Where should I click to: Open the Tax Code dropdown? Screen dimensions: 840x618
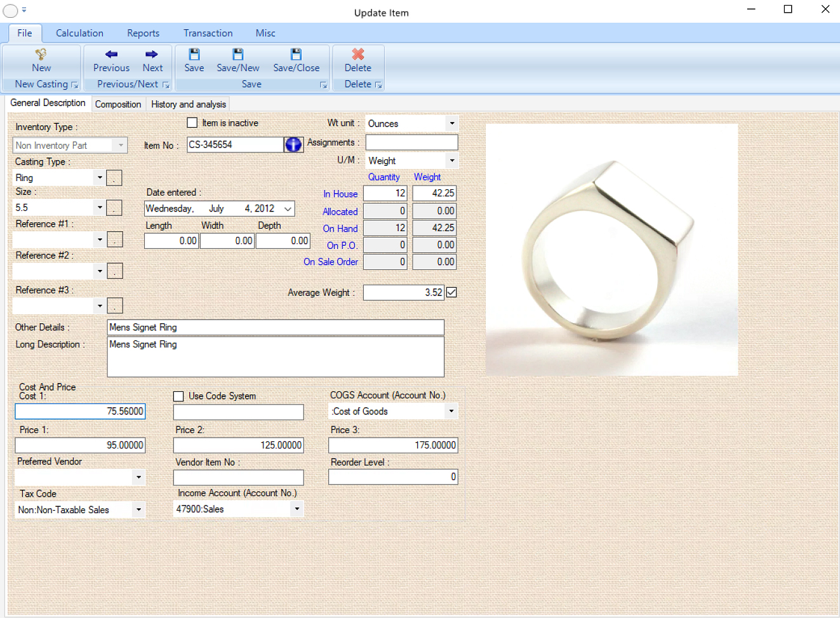[x=138, y=509]
